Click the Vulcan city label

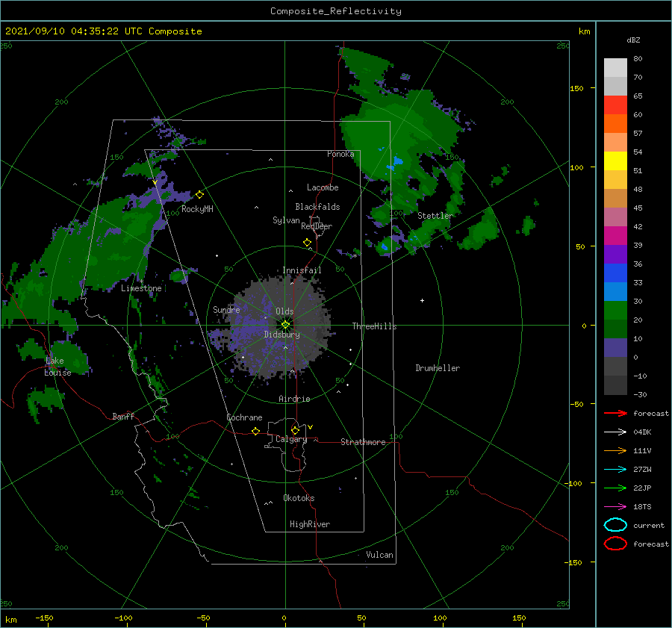(x=379, y=555)
